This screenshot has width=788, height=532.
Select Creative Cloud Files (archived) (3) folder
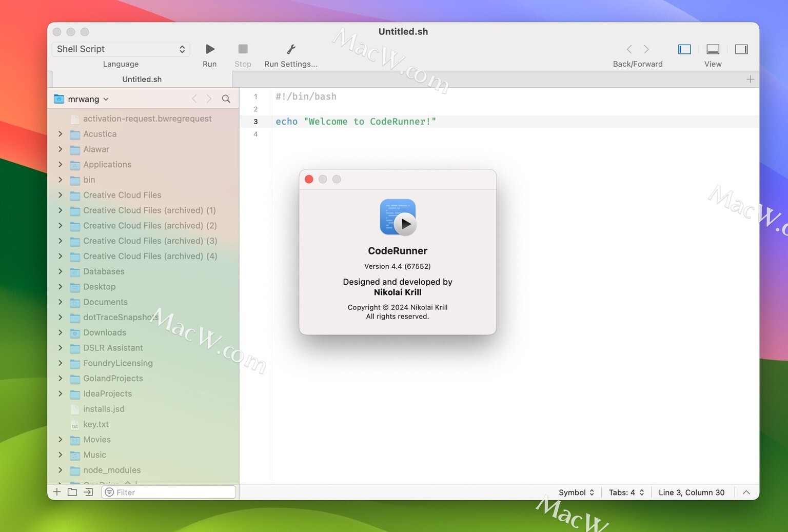(x=150, y=241)
